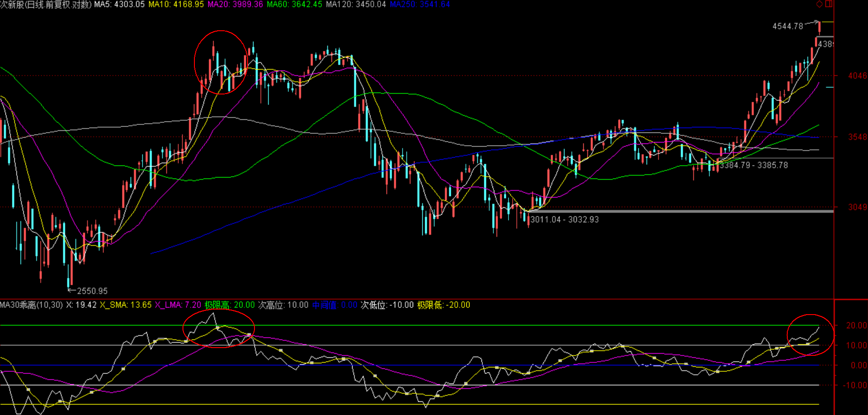Click the 3384.79 - 3385.78 gap label
Screen dimensions: 868x415
point(754,165)
